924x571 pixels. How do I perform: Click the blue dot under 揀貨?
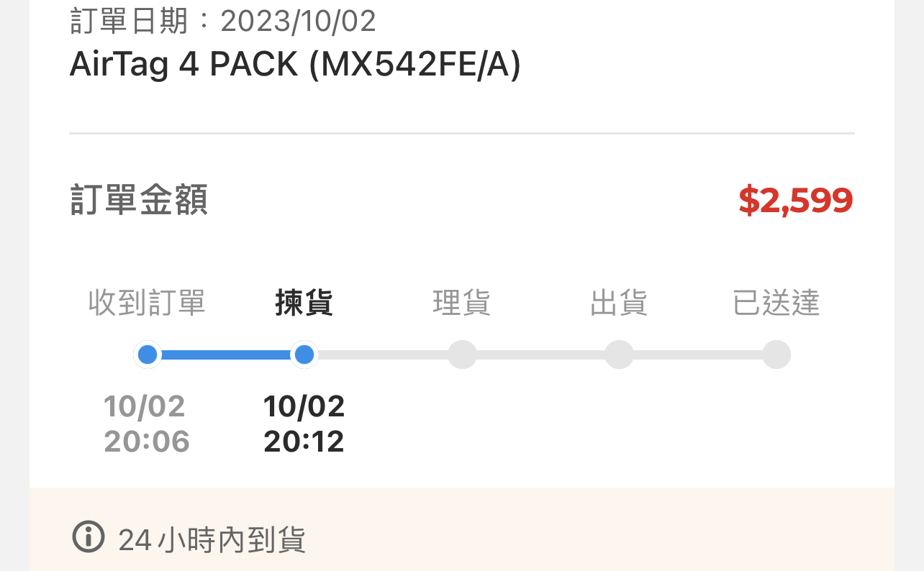[x=304, y=355]
